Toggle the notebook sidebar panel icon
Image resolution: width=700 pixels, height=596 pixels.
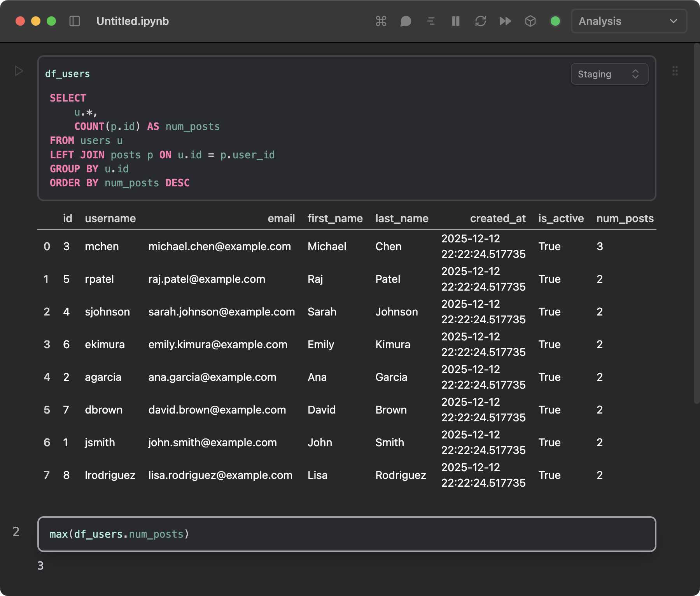coord(75,21)
